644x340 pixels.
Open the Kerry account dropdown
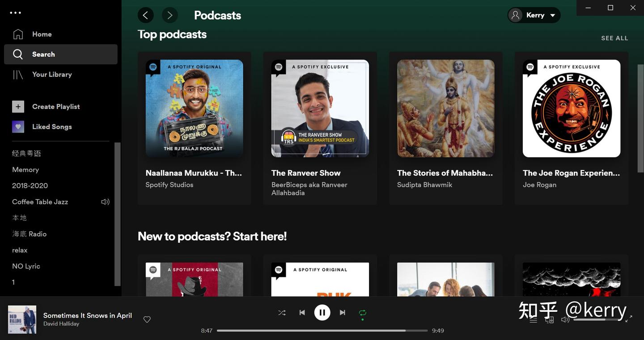coord(534,14)
